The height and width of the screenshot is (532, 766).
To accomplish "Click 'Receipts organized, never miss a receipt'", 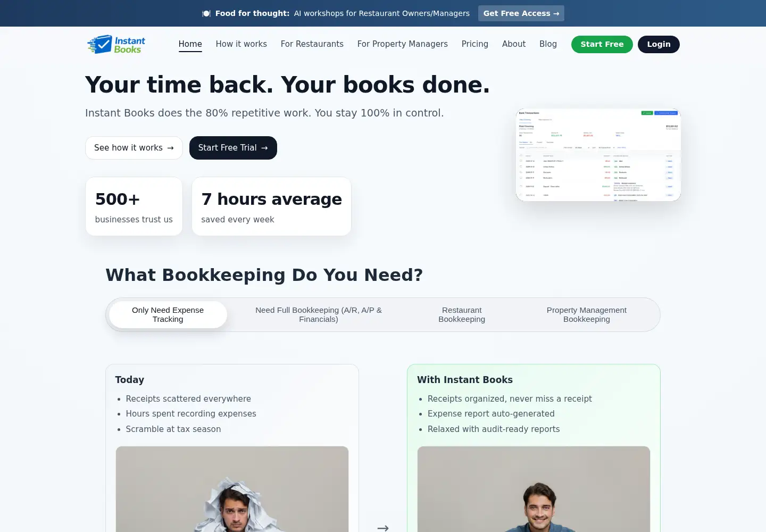I will (x=510, y=398).
